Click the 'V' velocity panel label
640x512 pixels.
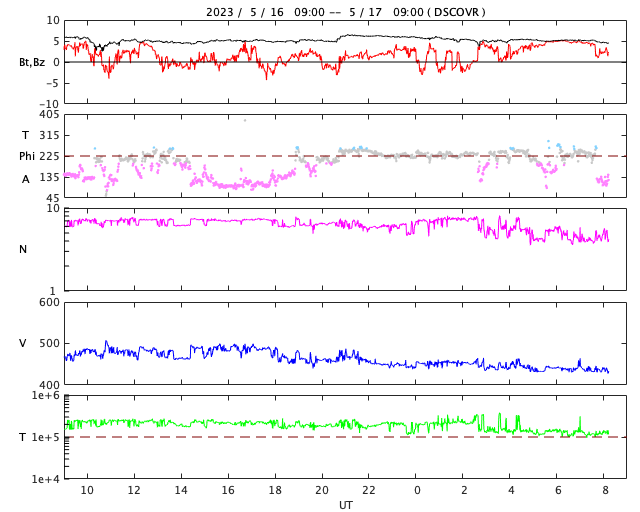pos(23,343)
